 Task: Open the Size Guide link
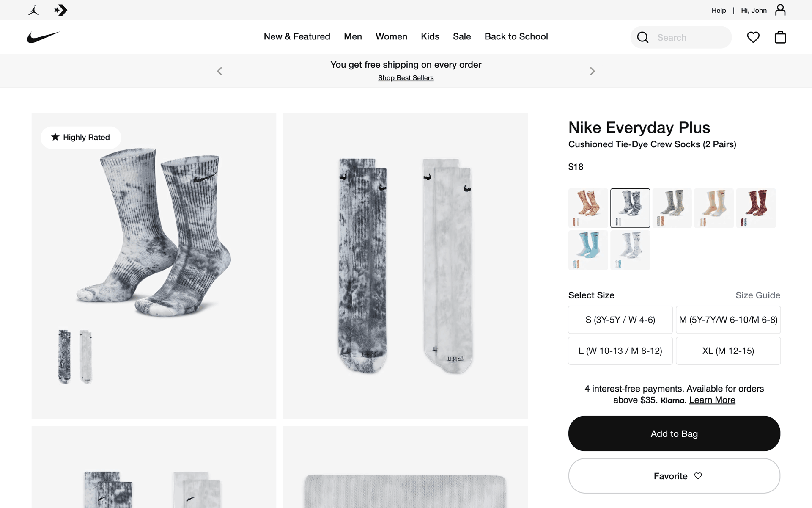pos(757,295)
